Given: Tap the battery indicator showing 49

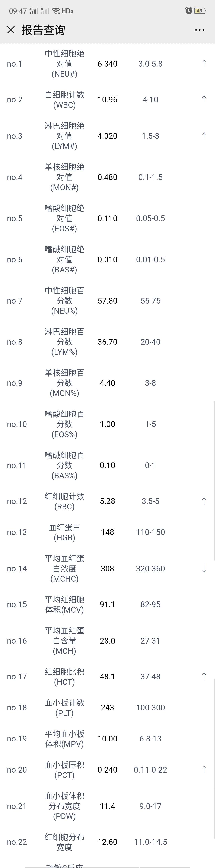Looking at the screenshot, I should coord(199,11).
